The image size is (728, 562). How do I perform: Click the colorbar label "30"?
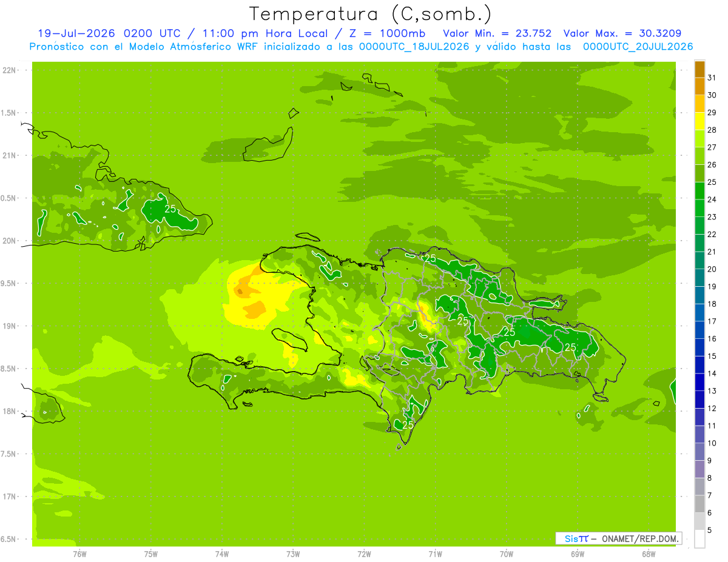click(x=712, y=95)
